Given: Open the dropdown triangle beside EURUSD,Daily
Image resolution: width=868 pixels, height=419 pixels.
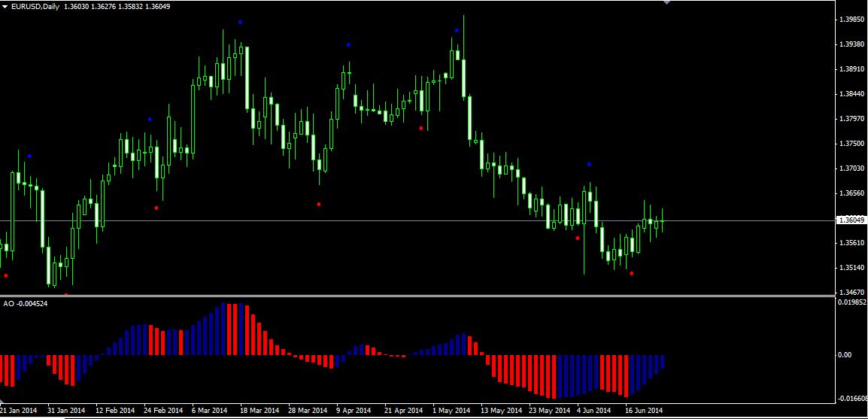Looking at the screenshot, I should pyautogui.click(x=5, y=7).
